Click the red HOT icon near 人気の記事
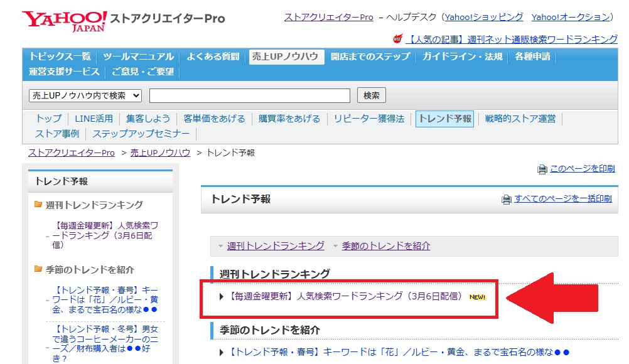 [x=397, y=39]
